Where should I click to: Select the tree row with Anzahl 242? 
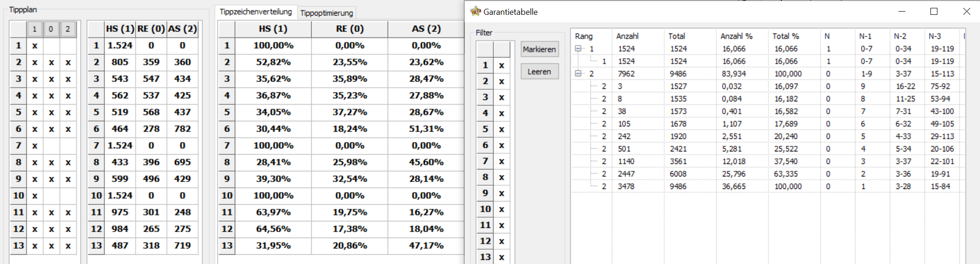coord(768,136)
